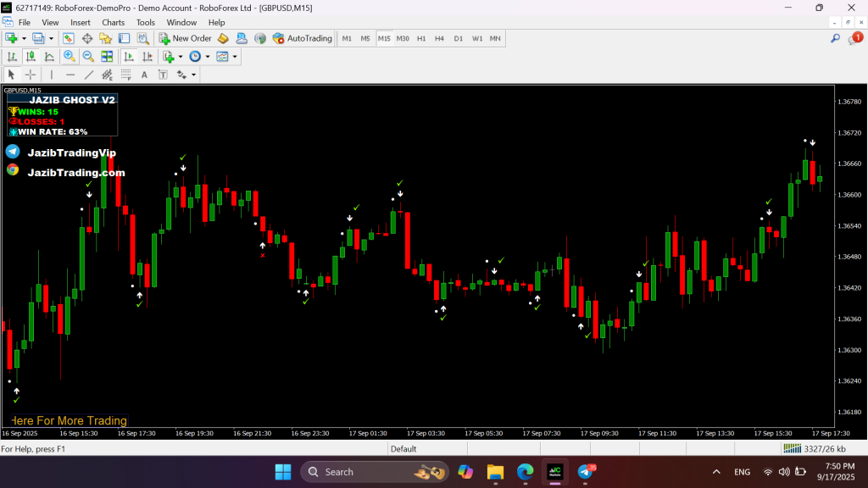Expand the Templates dropdown arrow
Image resolution: width=868 pixels, height=488 pixels.
235,57
